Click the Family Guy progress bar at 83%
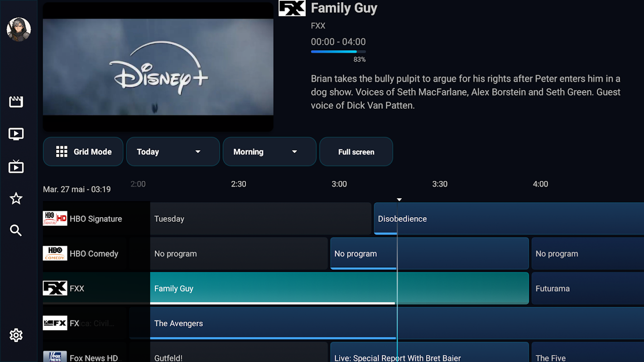This screenshot has height=362, width=644. click(338, 52)
